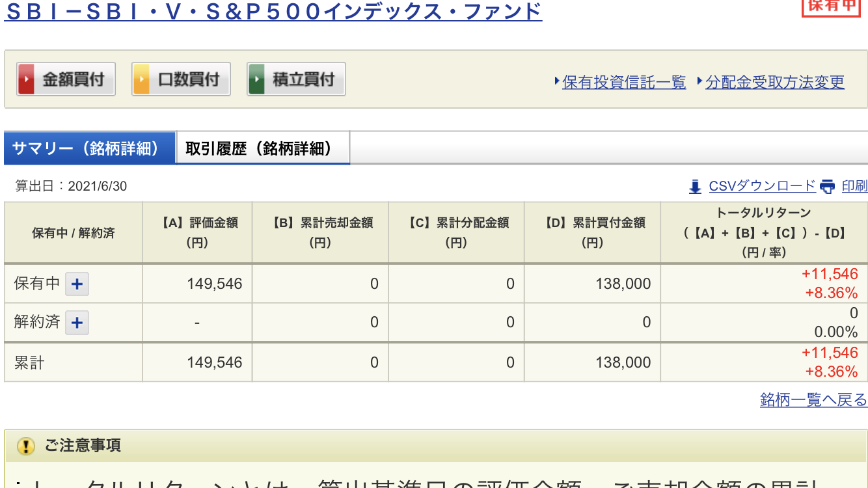Expand the 保有中 row with plus button
This screenshot has width=868, height=488.
(x=77, y=284)
